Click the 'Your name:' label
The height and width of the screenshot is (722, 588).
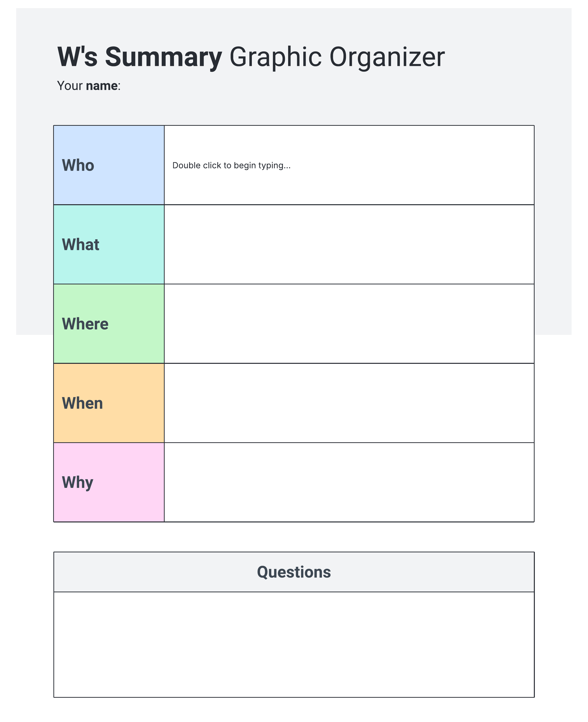[89, 86]
